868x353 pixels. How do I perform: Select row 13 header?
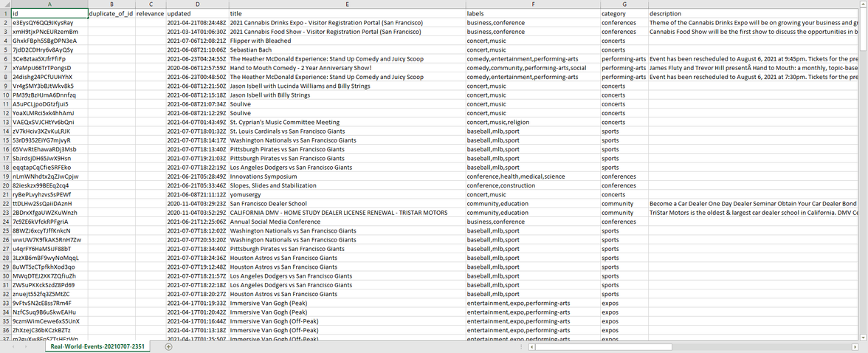pyautogui.click(x=5, y=122)
